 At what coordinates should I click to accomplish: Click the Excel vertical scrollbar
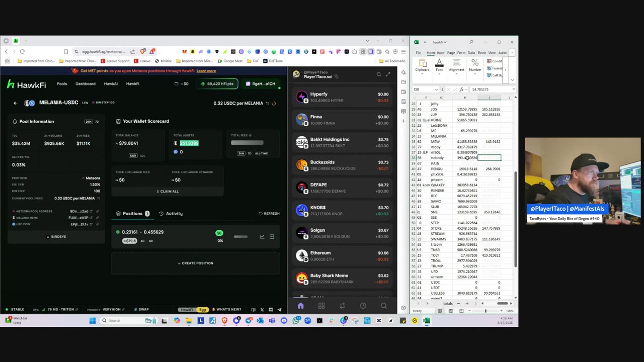click(x=515, y=220)
